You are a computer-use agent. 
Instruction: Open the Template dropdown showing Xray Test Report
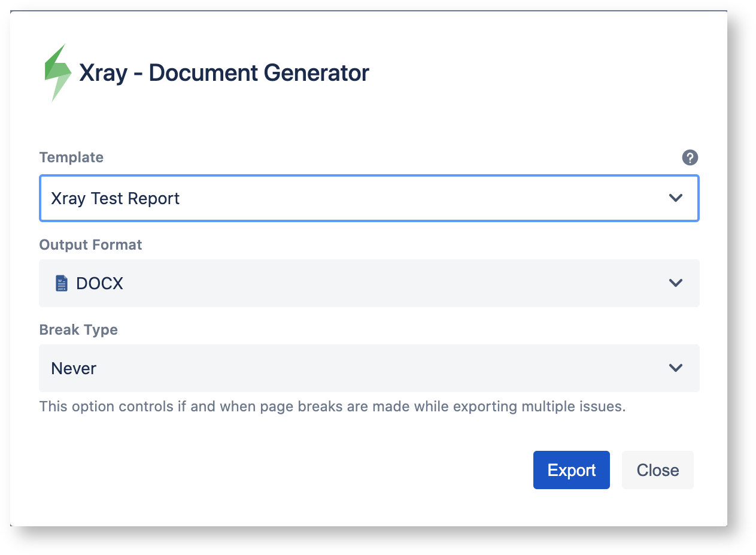coord(369,198)
